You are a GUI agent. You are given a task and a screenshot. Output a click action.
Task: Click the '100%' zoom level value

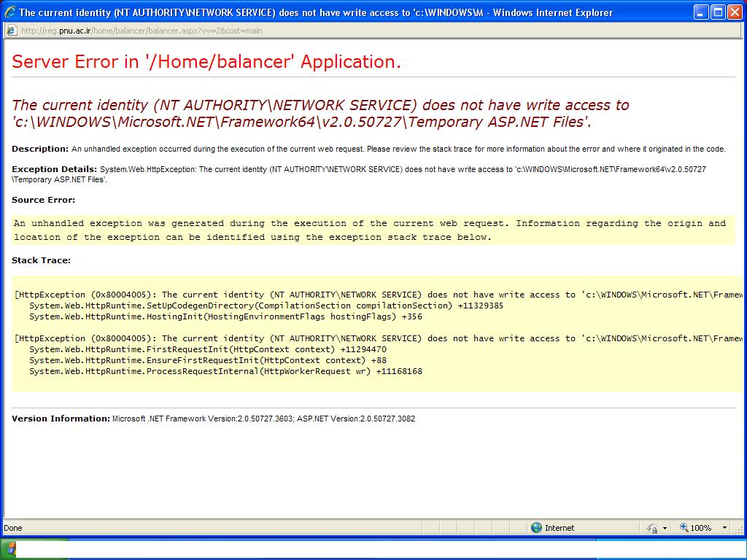pyautogui.click(x=701, y=528)
